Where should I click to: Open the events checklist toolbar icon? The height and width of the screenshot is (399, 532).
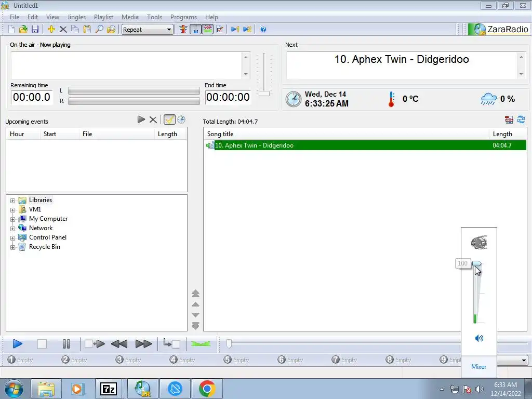[220, 30]
